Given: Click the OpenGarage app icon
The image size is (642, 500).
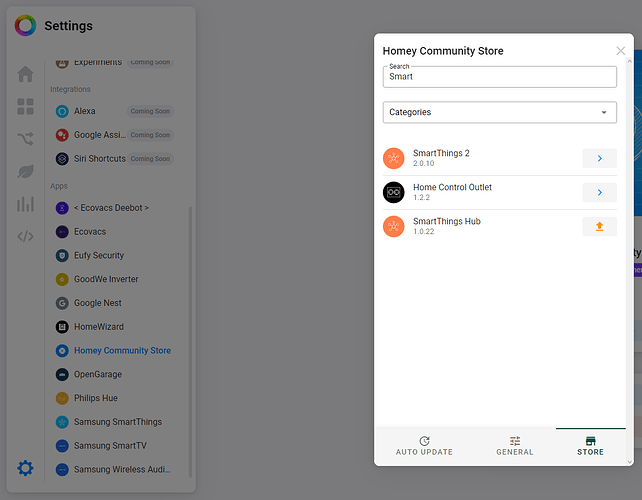Looking at the screenshot, I should (x=62, y=374).
